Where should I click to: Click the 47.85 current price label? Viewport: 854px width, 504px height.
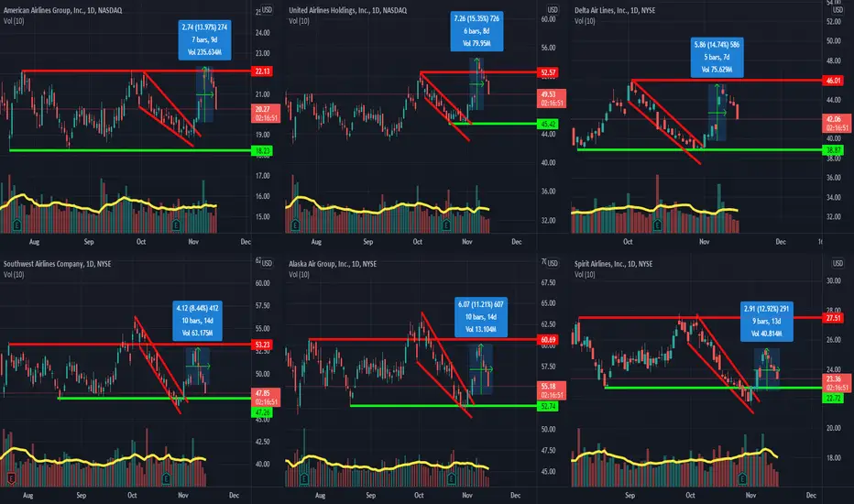(266, 397)
